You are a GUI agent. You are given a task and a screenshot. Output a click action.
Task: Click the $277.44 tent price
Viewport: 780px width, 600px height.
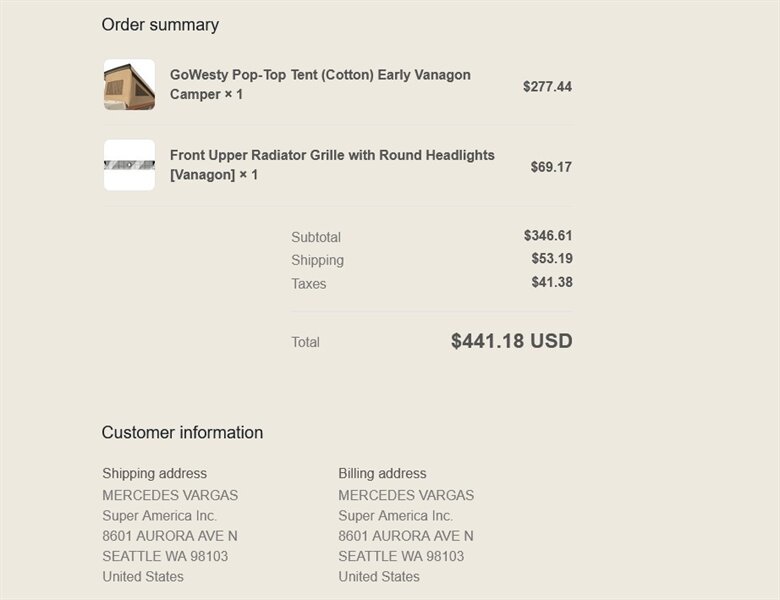547,87
